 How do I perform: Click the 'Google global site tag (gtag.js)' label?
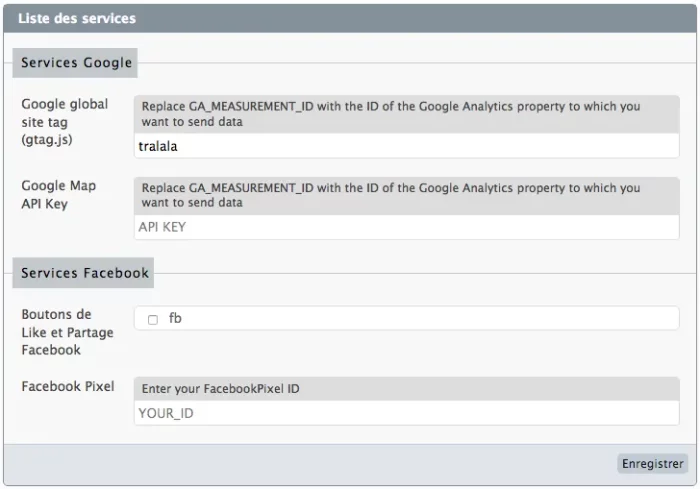click(65, 121)
